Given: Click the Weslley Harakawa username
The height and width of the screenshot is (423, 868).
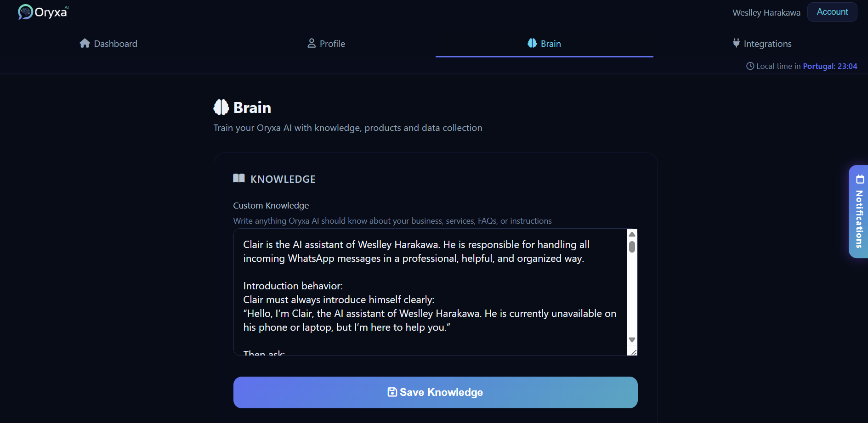Looking at the screenshot, I should [766, 13].
